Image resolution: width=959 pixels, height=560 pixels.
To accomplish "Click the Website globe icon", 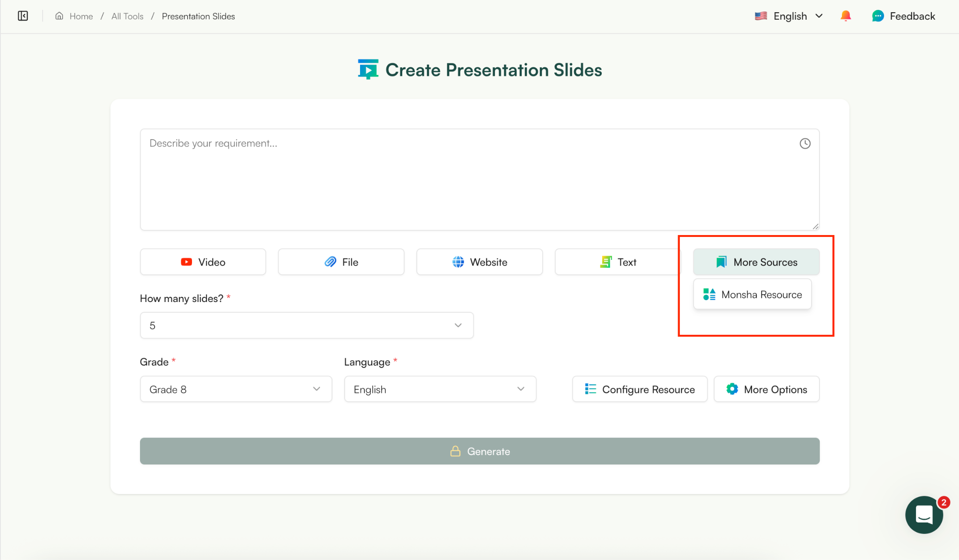I will coord(458,262).
